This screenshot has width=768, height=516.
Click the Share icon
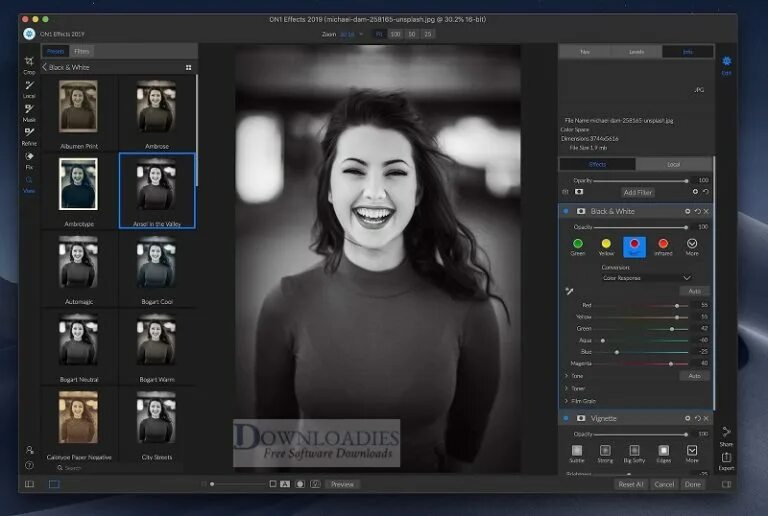click(x=726, y=436)
